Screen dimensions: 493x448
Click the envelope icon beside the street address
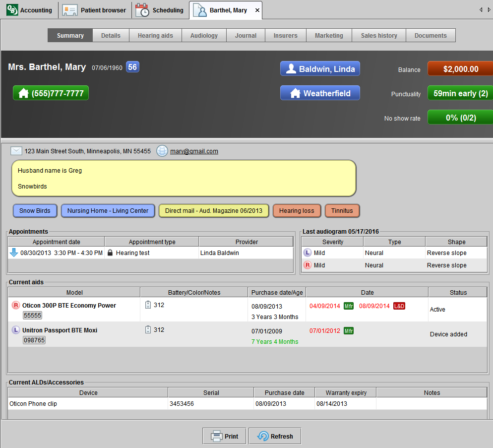pyautogui.click(x=16, y=151)
